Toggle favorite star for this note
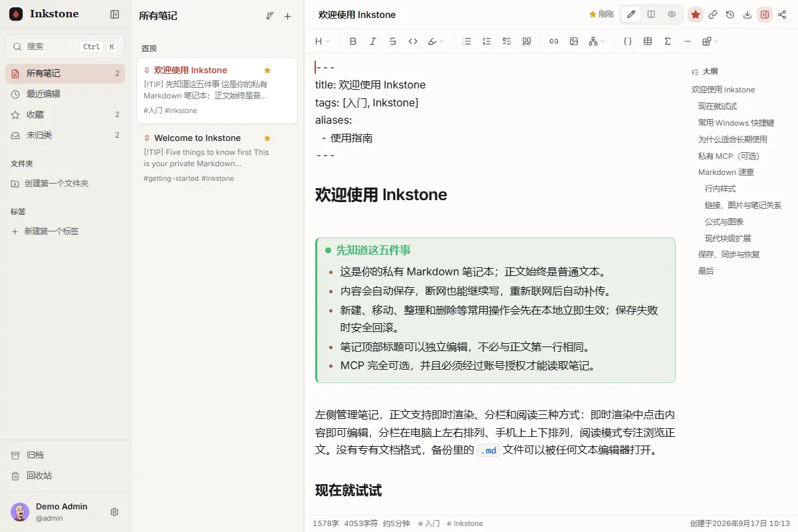The height and width of the screenshot is (532, 798). click(696, 15)
